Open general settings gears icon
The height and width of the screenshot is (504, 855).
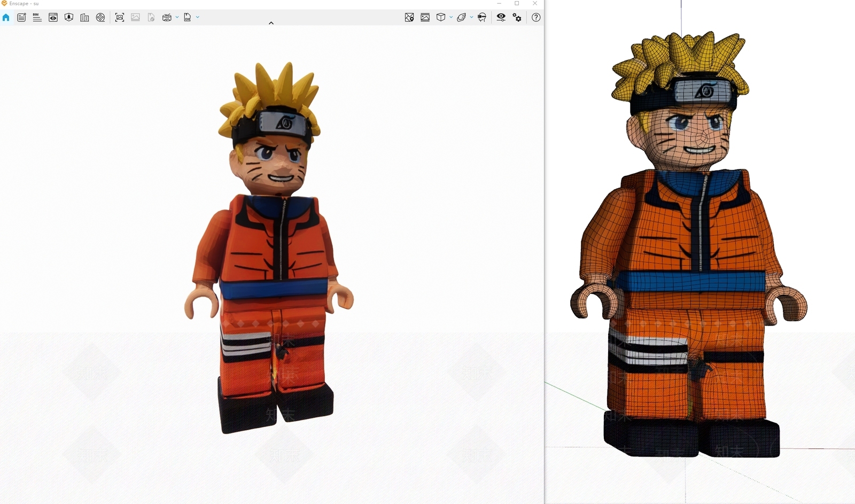pos(517,18)
